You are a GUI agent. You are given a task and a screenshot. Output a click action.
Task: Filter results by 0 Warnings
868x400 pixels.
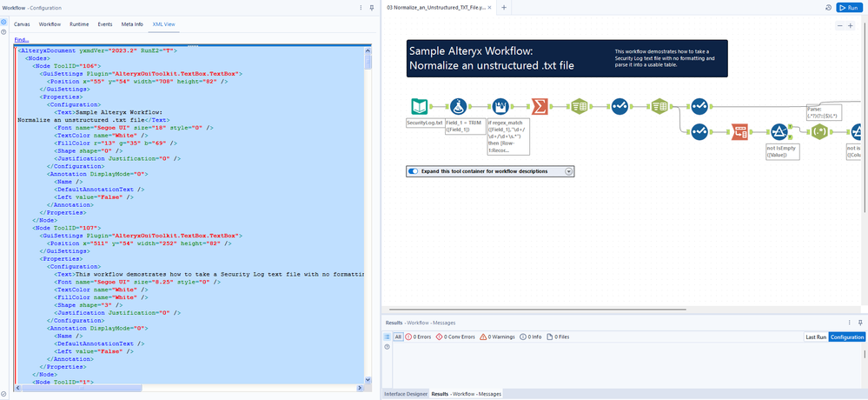(498, 337)
